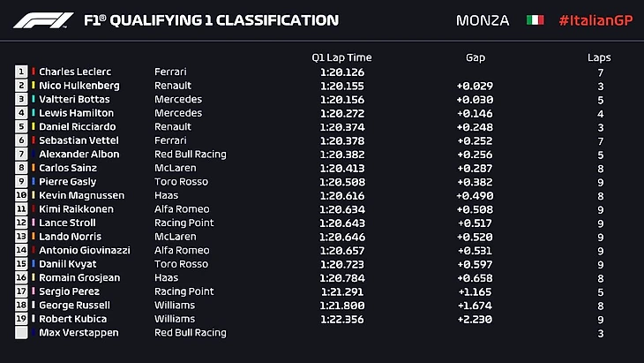The width and height of the screenshot is (644, 363).
Task: Click the Q1 Lap Time column header
Action: (341, 57)
